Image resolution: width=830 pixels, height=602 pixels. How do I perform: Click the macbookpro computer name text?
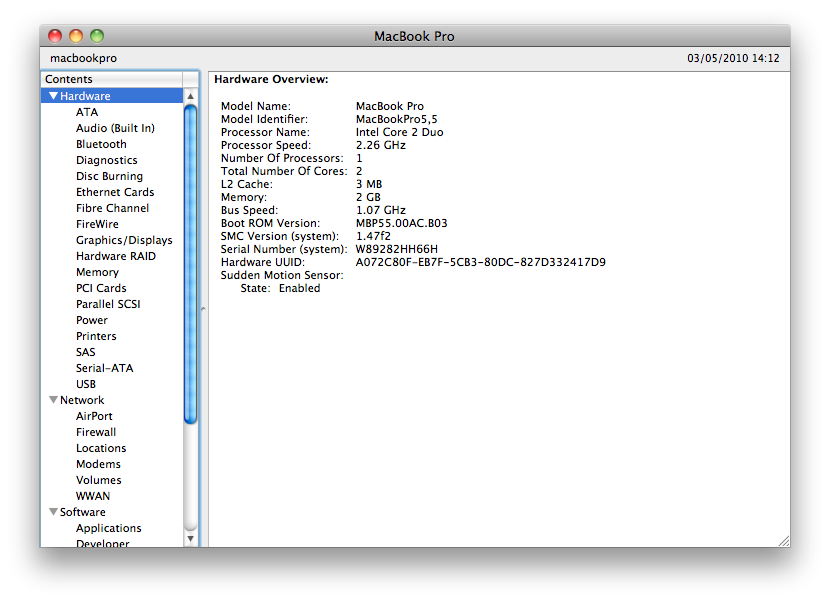coord(83,58)
